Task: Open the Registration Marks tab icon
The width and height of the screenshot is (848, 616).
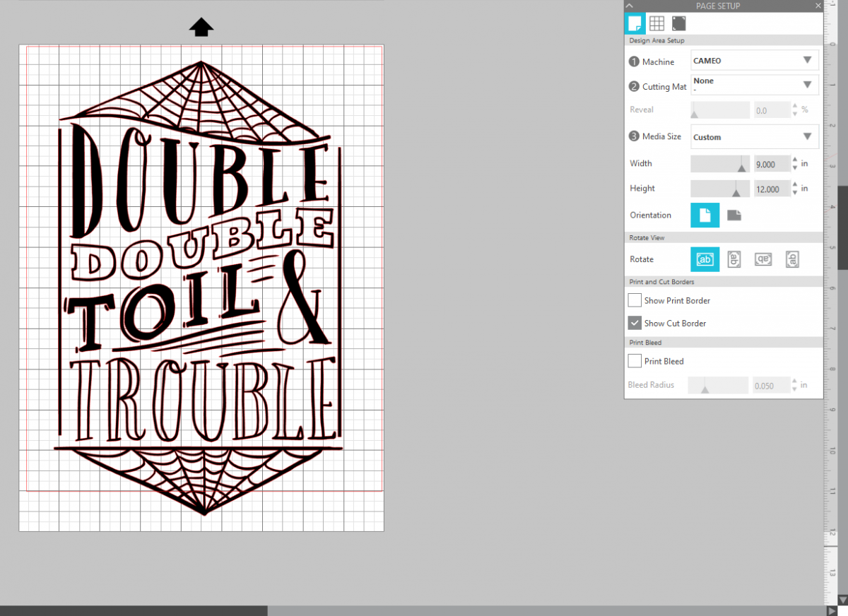Action: [678, 23]
